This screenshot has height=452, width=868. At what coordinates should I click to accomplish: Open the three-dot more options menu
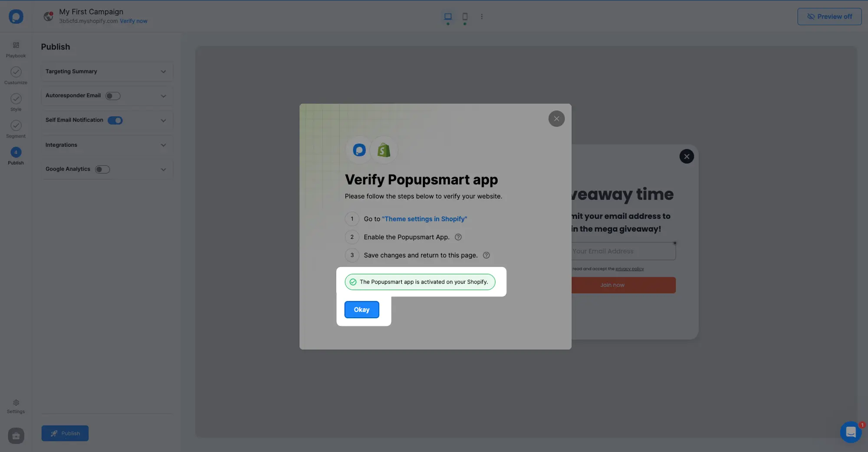481,16
